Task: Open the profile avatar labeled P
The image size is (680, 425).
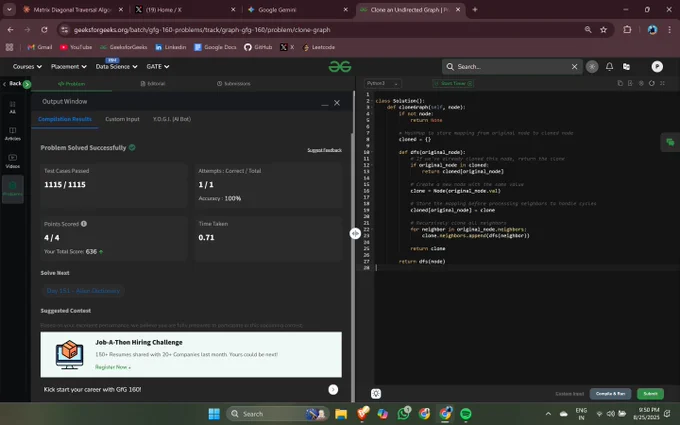Action: click(657, 66)
